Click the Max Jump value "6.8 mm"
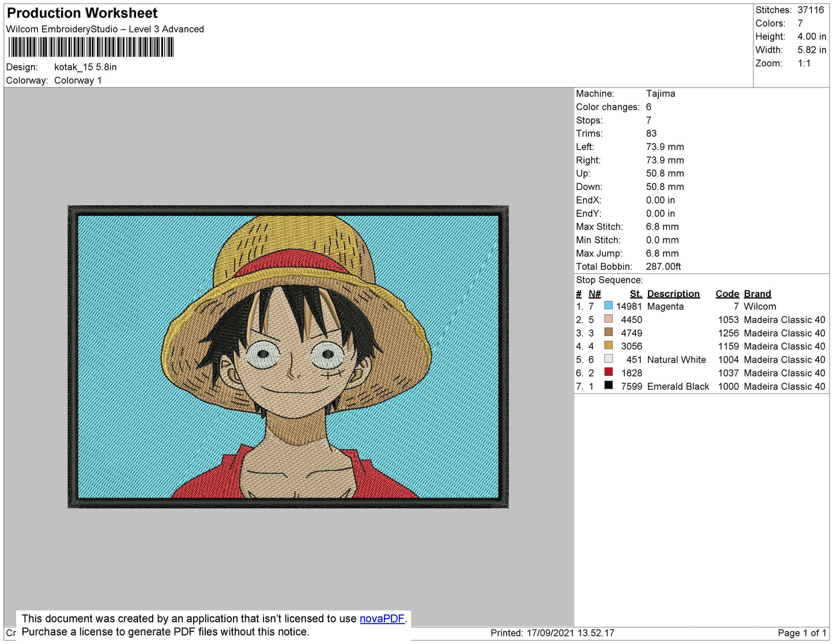 (x=662, y=254)
